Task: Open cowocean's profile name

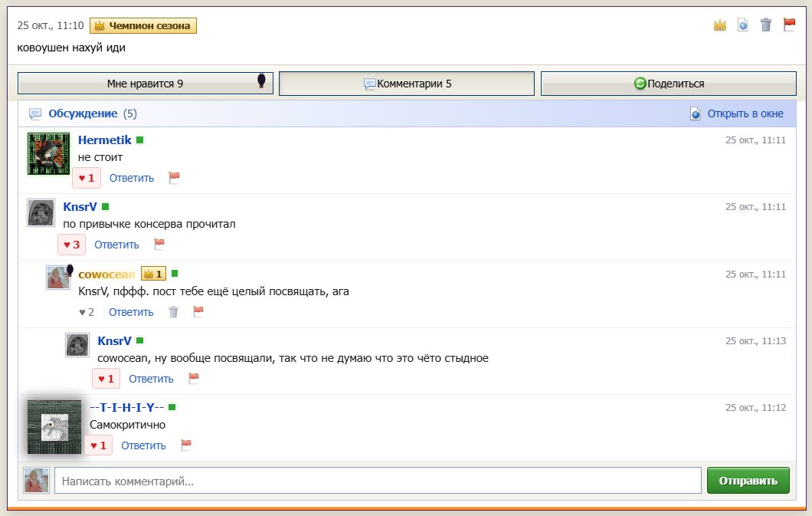Action: tap(106, 274)
